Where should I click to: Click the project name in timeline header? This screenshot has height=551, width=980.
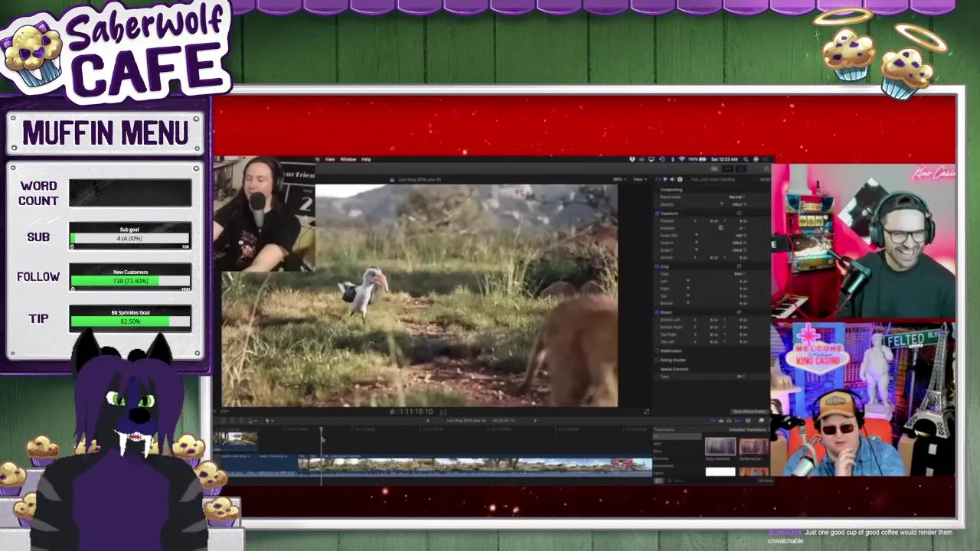click(x=467, y=420)
